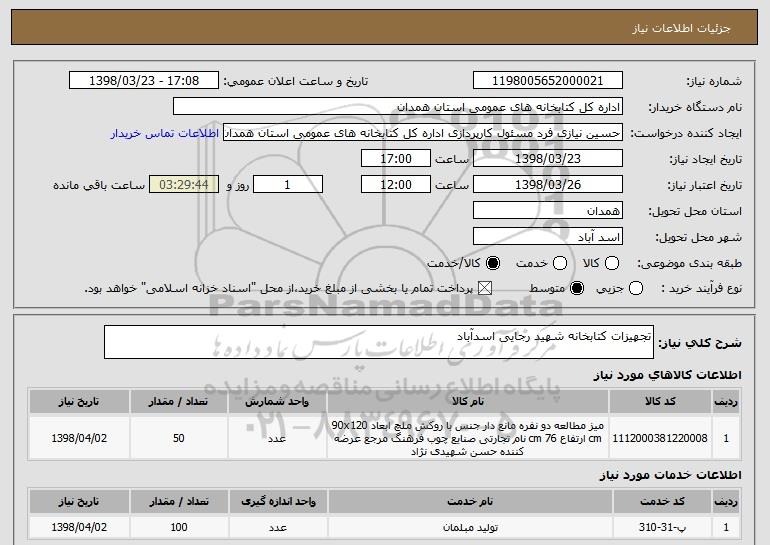Click the delivery province همدان field
The width and height of the screenshot is (770, 545).
[546, 211]
